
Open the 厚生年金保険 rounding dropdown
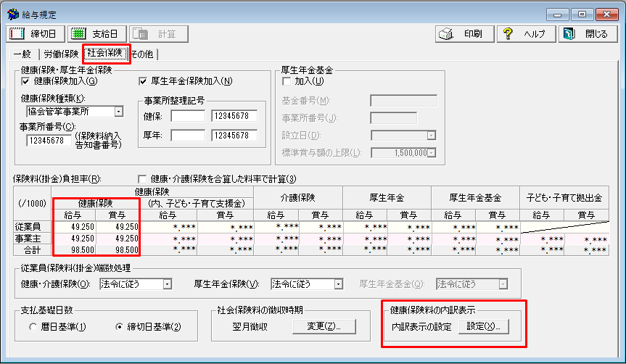[339, 284]
